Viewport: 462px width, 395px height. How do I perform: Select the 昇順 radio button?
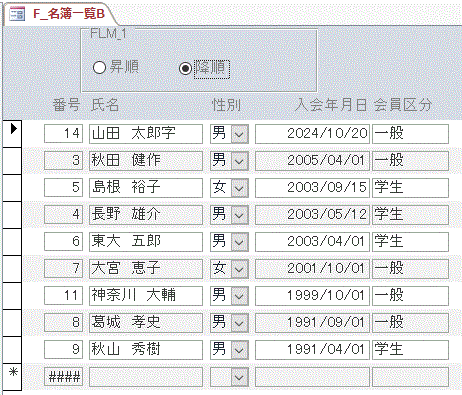click(99, 68)
